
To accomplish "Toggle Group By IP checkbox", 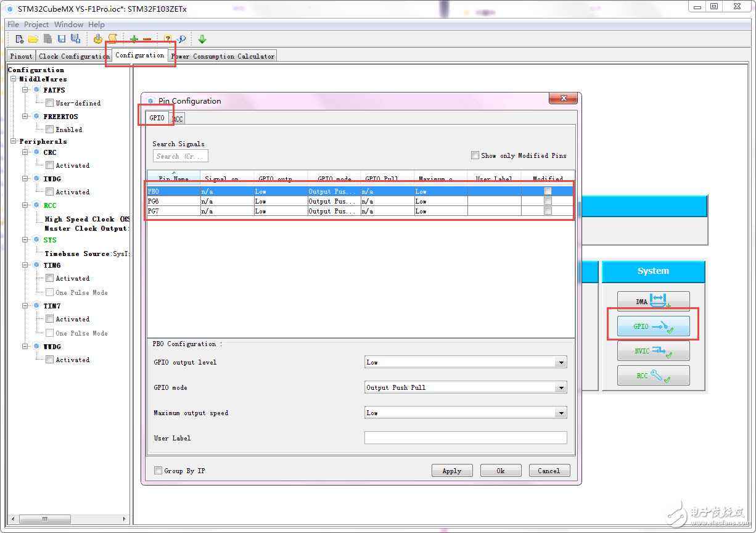I will click(158, 471).
